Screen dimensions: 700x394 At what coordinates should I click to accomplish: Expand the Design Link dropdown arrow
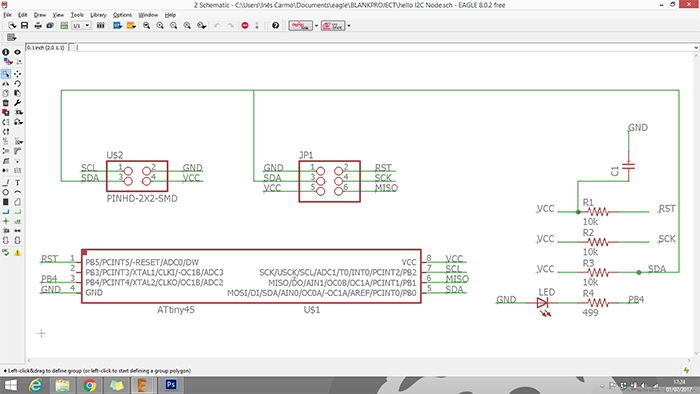coord(317,25)
